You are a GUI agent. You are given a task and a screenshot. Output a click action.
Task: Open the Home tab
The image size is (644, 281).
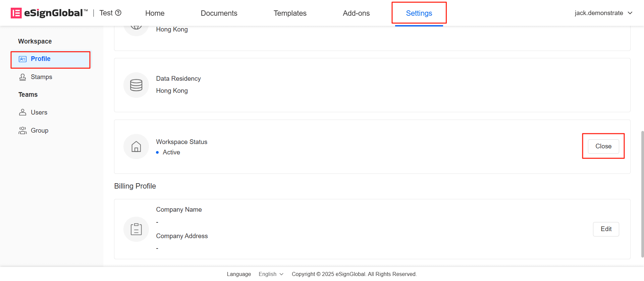(x=155, y=13)
